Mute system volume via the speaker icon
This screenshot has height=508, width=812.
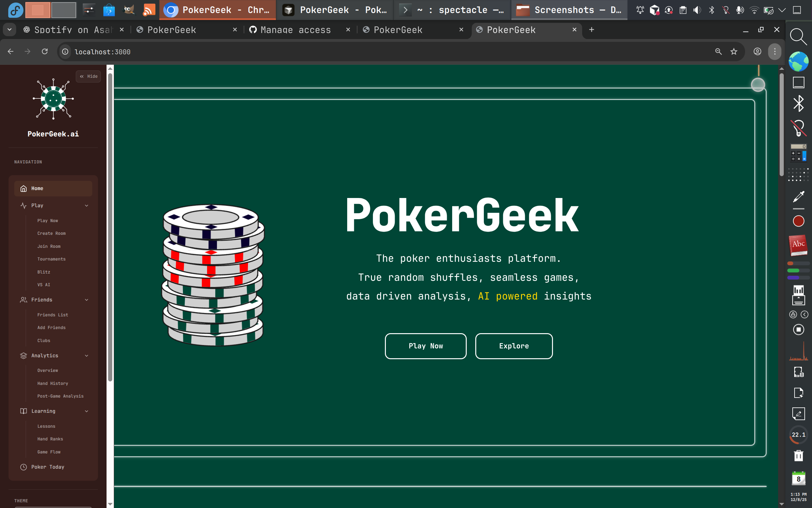click(x=697, y=10)
